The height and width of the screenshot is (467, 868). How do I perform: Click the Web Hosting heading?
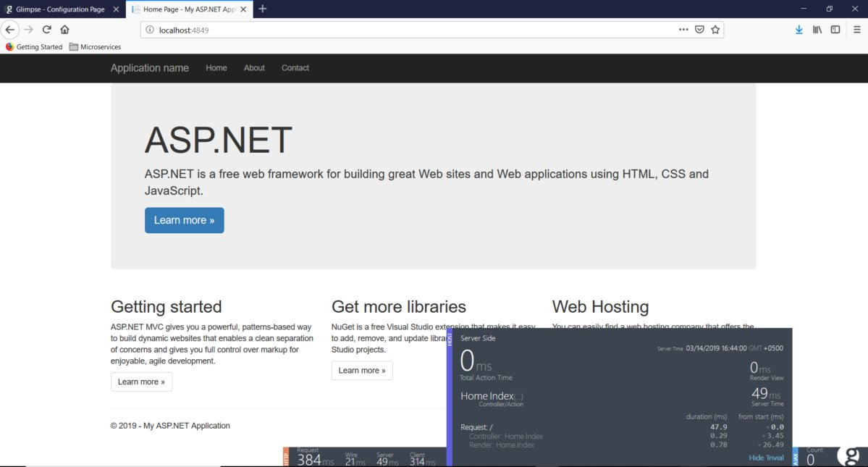[600, 306]
